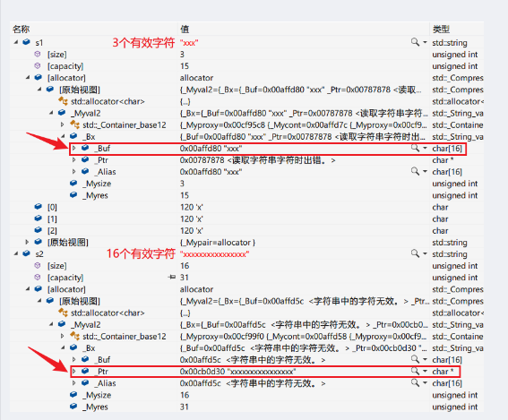
Task: Expand _Buf 0x00affd80 char array node
Action: 74,148
